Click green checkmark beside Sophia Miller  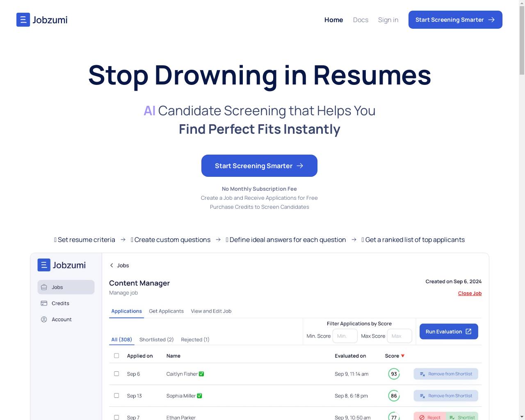click(199, 395)
